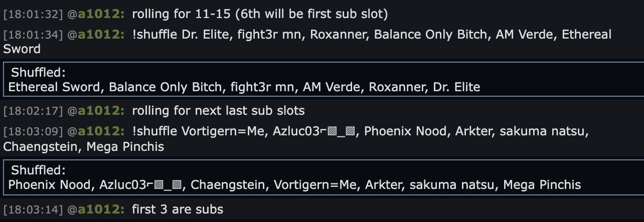Click the 18:03:14 timestamp
Image resolution: width=644 pixels, height=222 pixels.
pyautogui.click(x=33, y=209)
